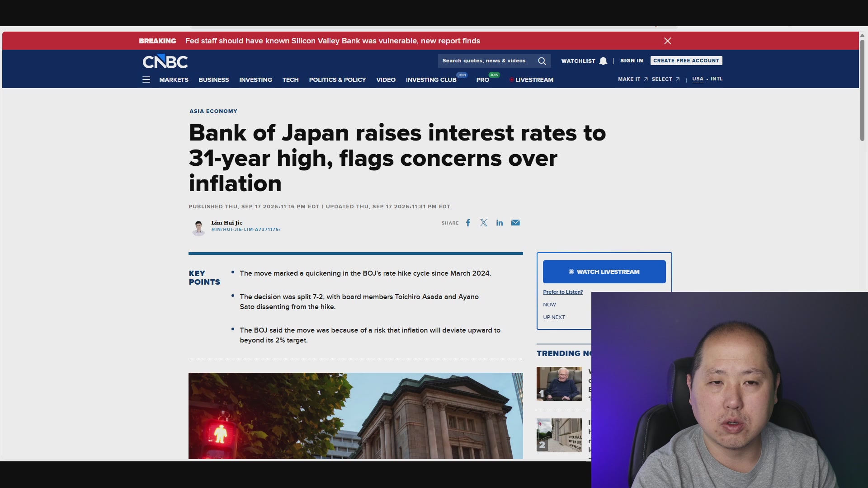Click the Watchlist link

pyautogui.click(x=578, y=61)
